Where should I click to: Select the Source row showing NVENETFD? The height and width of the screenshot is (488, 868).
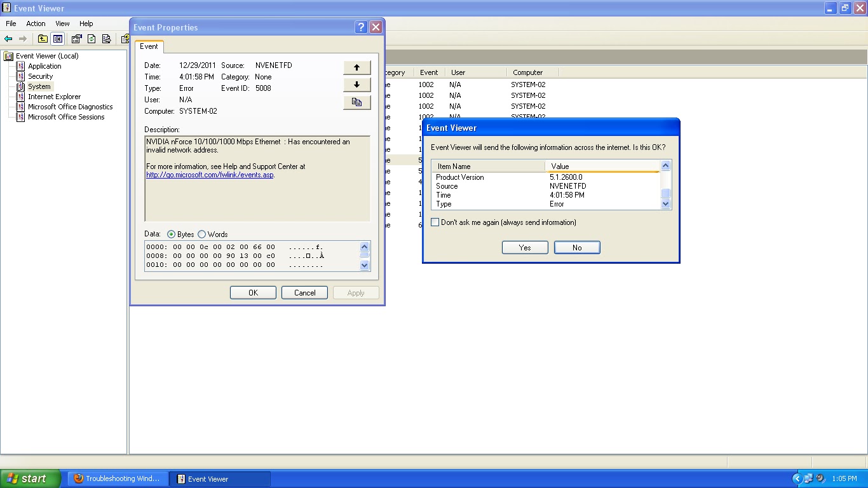[546, 186]
